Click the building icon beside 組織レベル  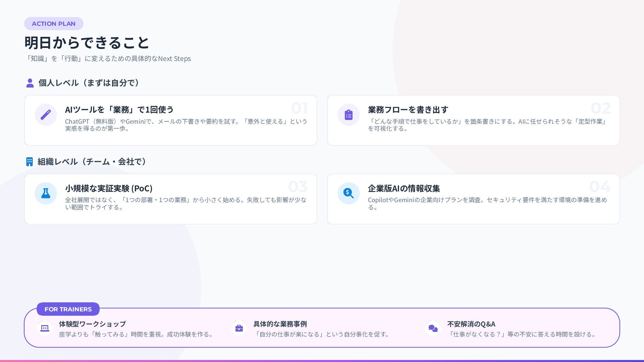click(30, 162)
